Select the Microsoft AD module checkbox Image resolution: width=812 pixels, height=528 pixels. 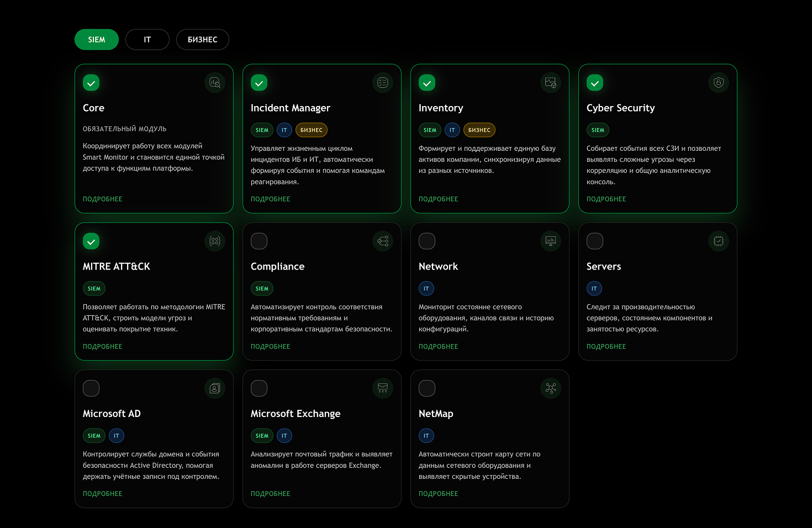click(91, 388)
